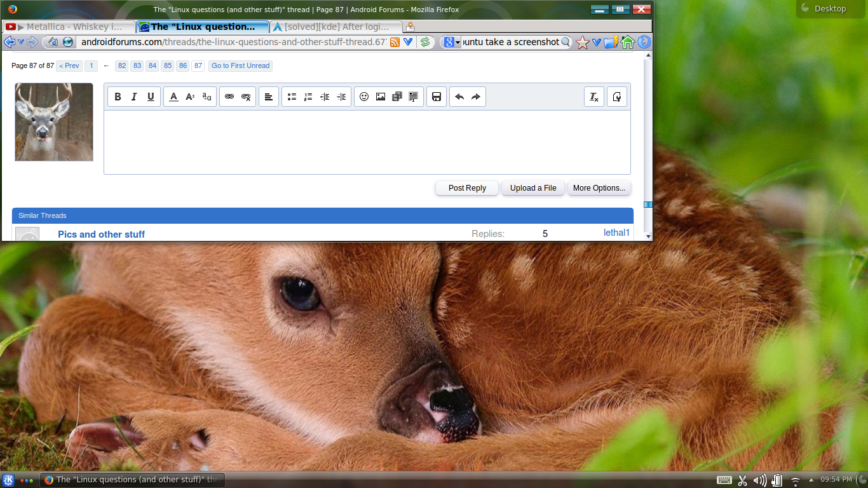Open the bookmarks dropdown arrow beside the star

596,42
